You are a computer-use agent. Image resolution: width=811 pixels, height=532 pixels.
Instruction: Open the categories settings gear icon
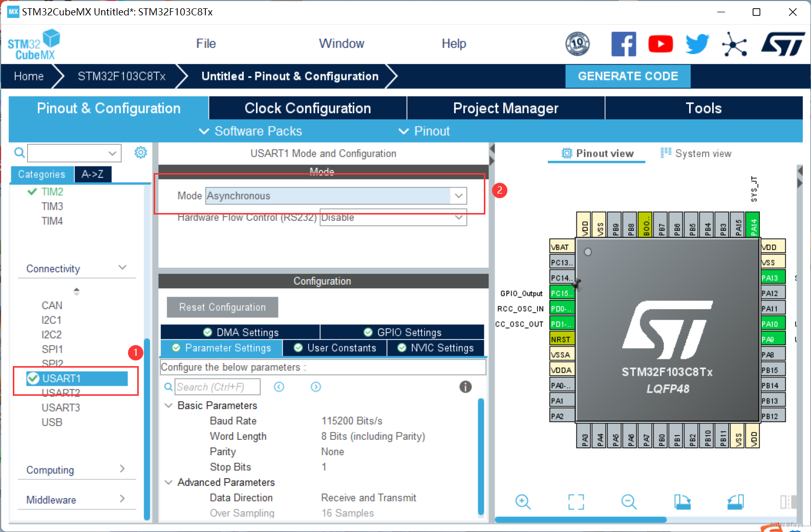(141, 153)
